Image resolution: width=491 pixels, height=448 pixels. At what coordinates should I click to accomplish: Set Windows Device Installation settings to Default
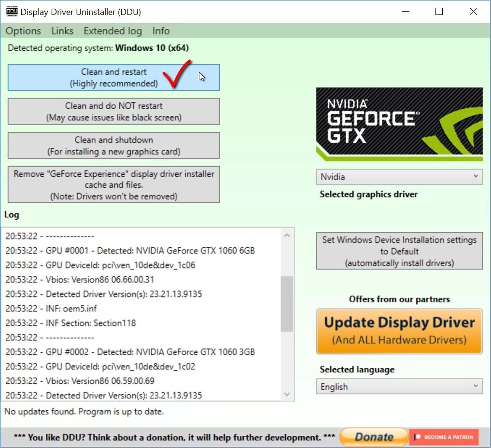[x=399, y=251]
